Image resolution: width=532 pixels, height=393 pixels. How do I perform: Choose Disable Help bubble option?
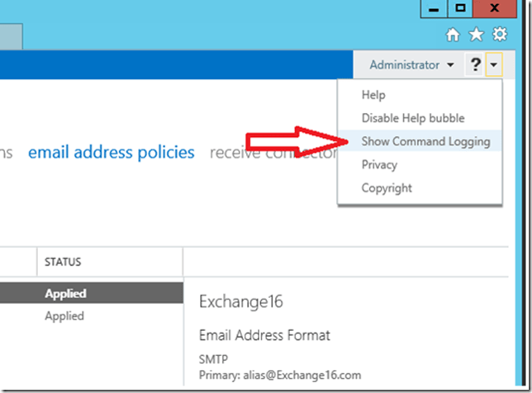(x=412, y=118)
